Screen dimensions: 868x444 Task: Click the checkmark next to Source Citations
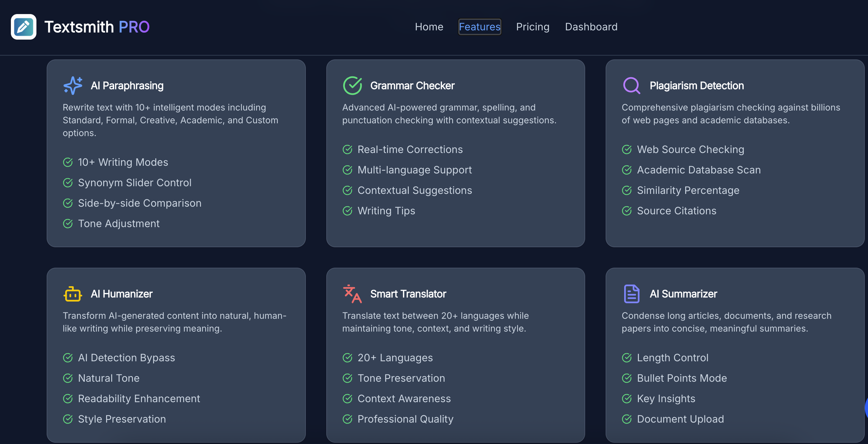click(x=627, y=211)
